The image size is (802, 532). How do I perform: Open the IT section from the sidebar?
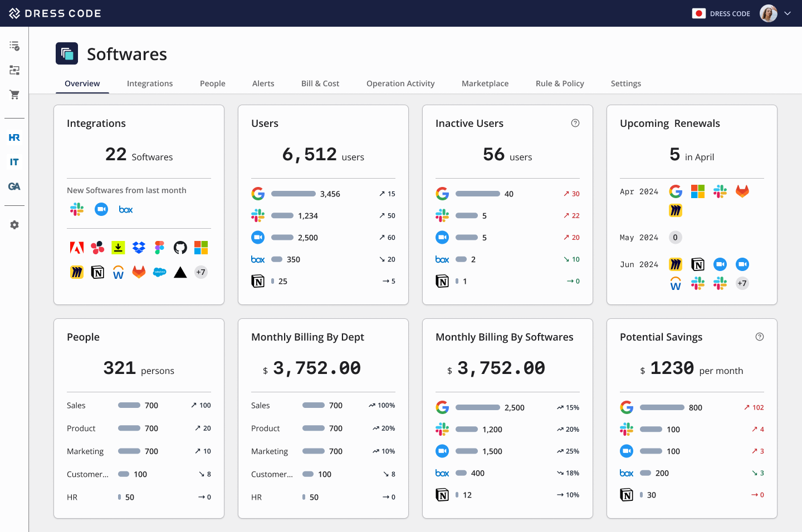pyautogui.click(x=14, y=162)
